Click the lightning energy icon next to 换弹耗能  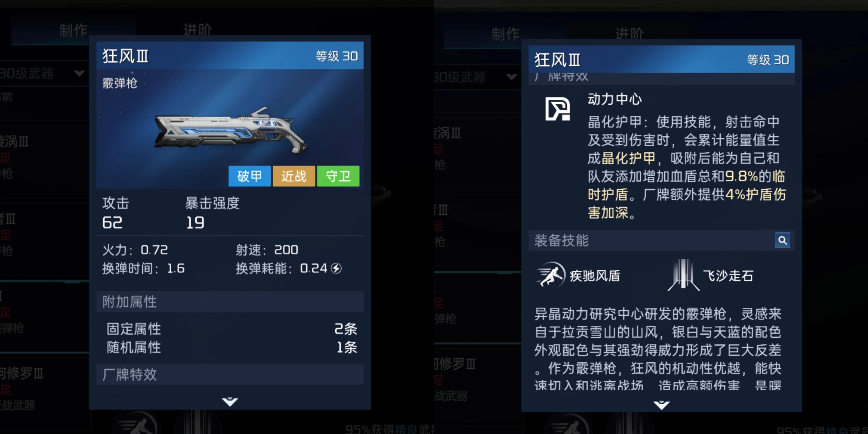336,268
